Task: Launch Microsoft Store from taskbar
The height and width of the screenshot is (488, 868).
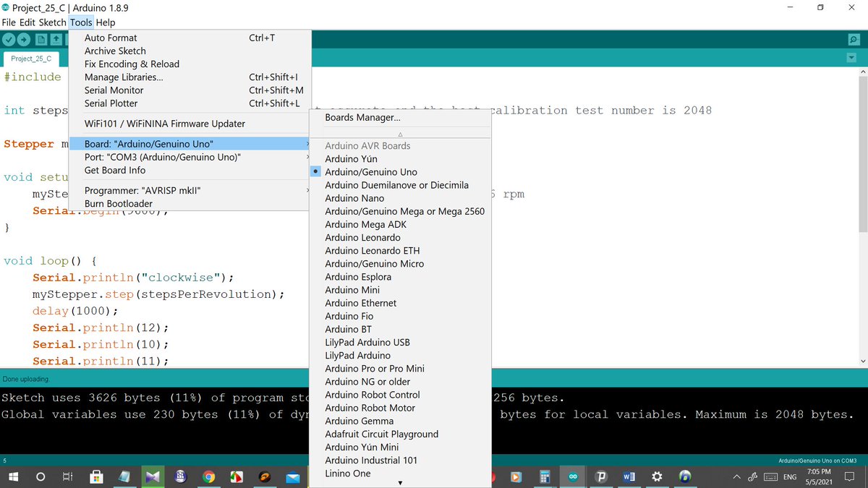Action: click(96, 477)
